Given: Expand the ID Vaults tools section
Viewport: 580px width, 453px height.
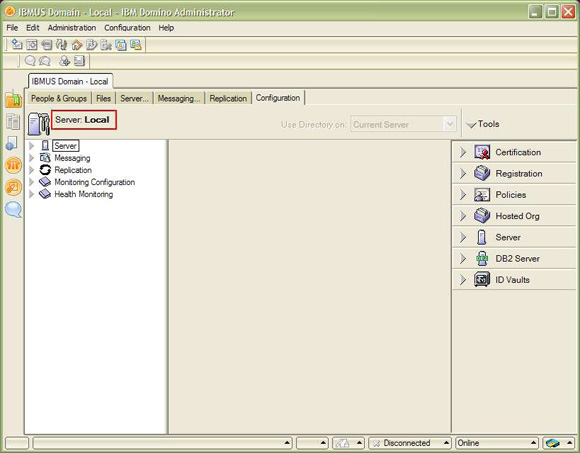Looking at the screenshot, I should tap(463, 280).
